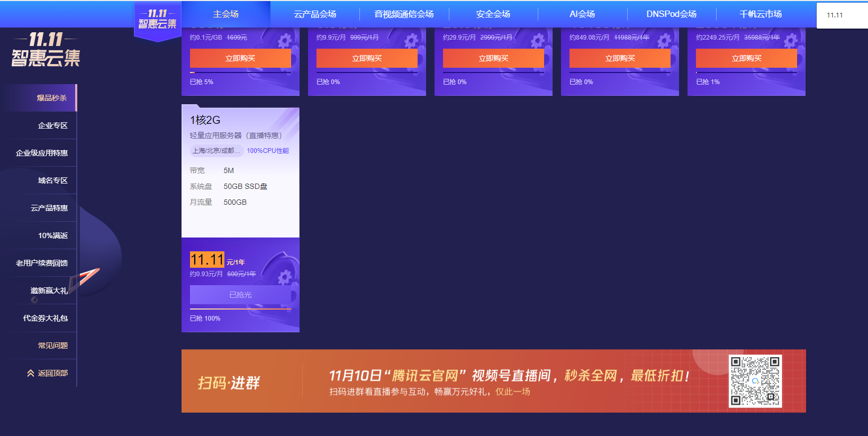The height and width of the screenshot is (436, 868).
Task: Click the struck-through 35988元/1年 original price
Action: pyautogui.click(x=762, y=38)
